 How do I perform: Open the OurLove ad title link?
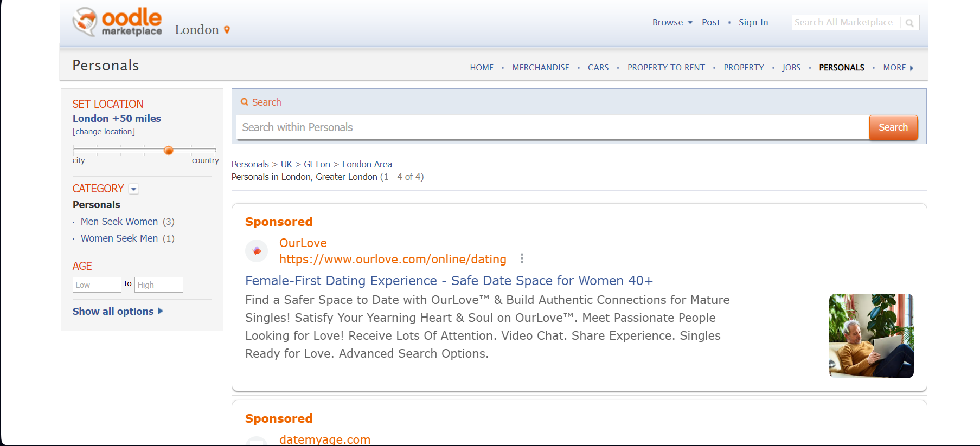[303, 243]
